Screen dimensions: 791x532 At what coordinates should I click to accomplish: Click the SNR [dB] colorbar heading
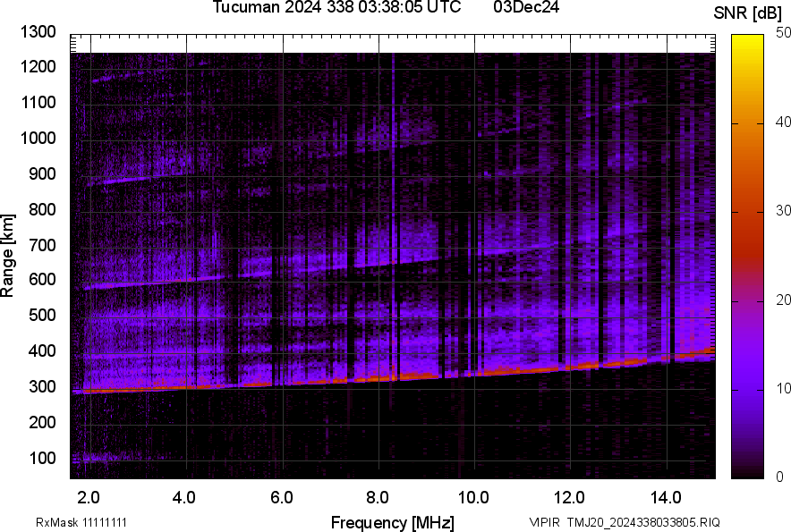748,13
